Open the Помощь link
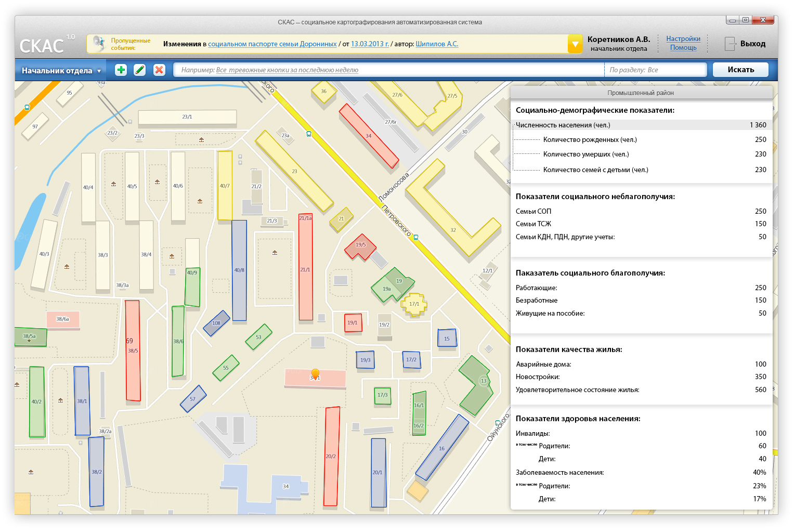This screenshot has height=532, width=794. coord(683,47)
